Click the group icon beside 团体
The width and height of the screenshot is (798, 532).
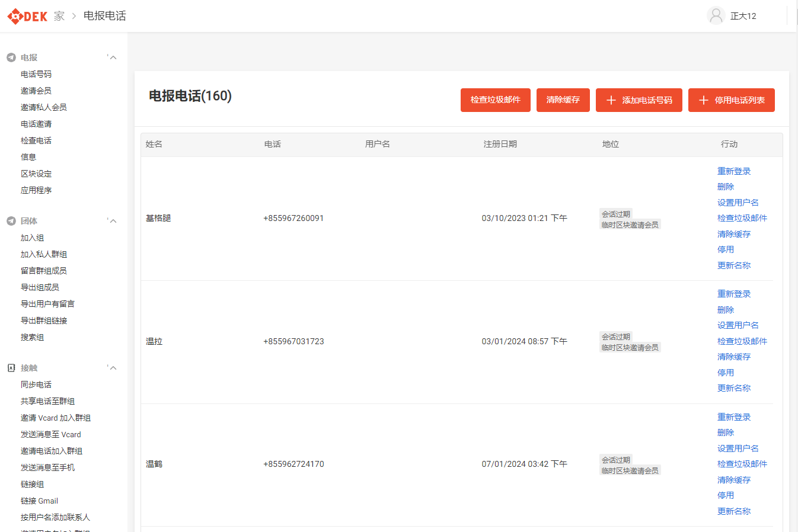11,221
